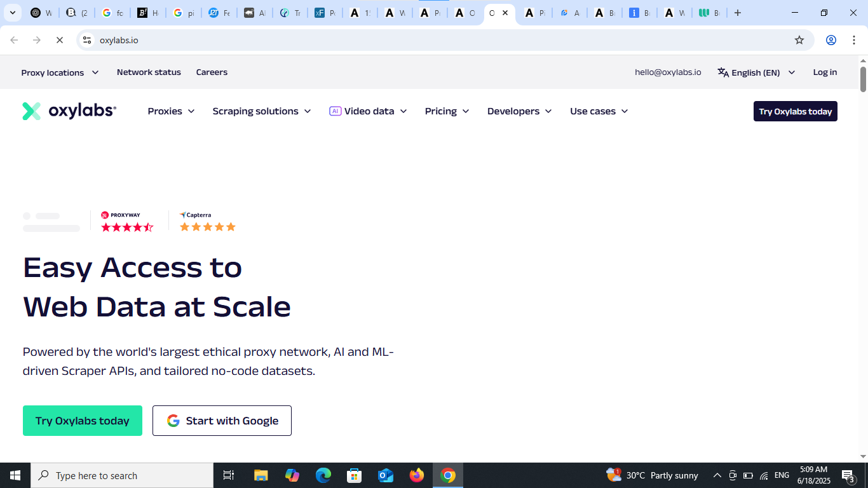Open the Careers link

coord(212,72)
